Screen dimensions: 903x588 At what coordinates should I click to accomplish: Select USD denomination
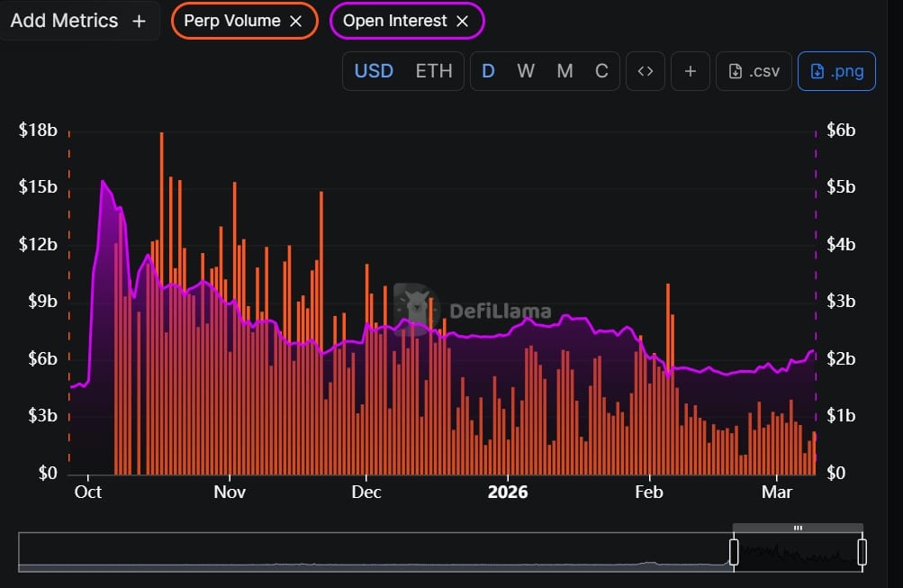pyautogui.click(x=374, y=70)
